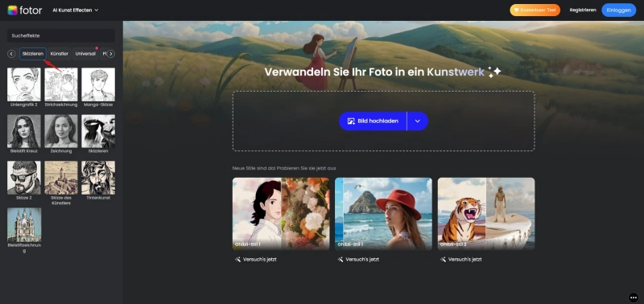
Task: Click Versuch's jetzt under tiger card
Action: (x=460, y=260)
